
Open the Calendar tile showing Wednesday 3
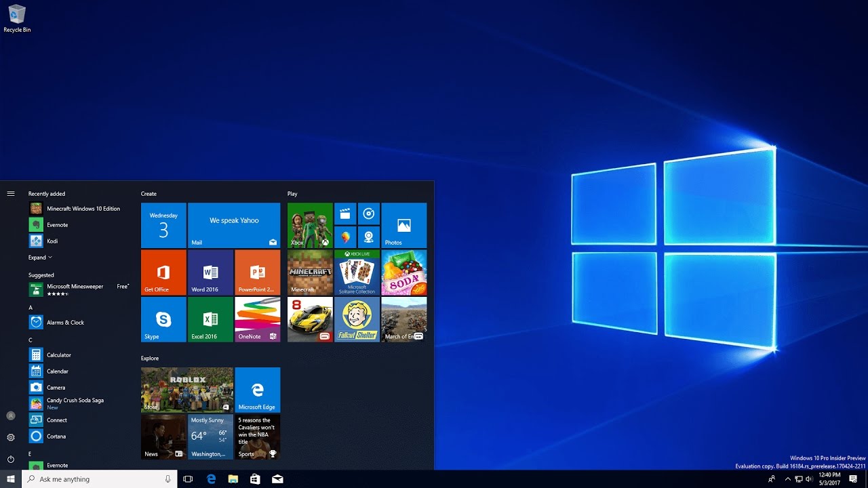(x=163, y=226)
